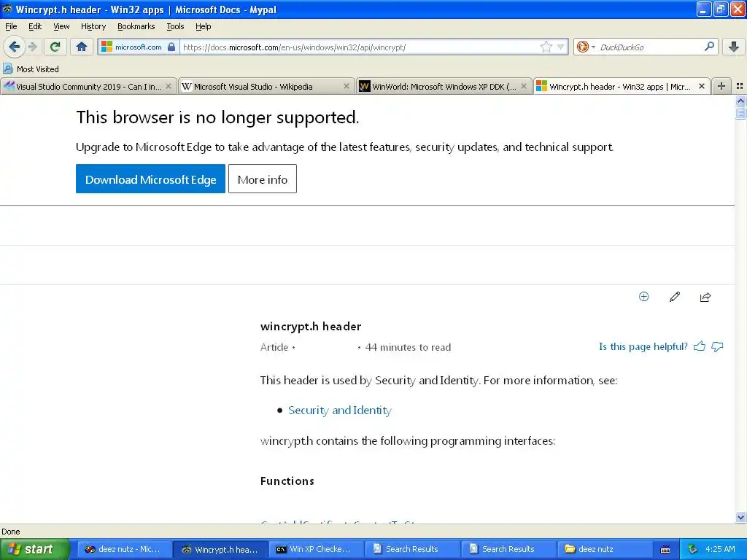
Task: Click in the DuckDuckGo search field
Action: (x=650, y=47)
